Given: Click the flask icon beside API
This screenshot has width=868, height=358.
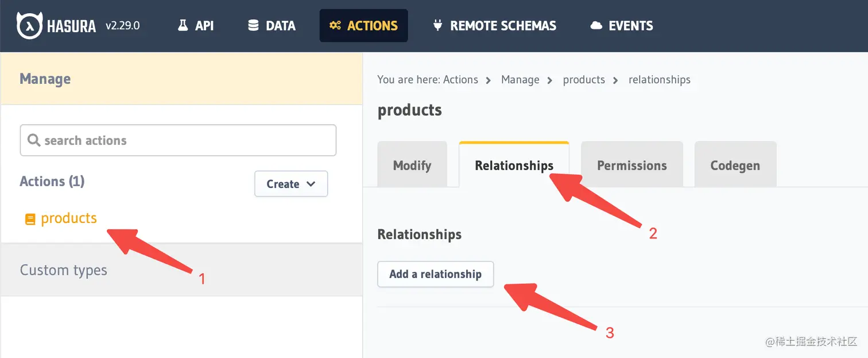Looking at the screenshot, I should tap(183, 25).
